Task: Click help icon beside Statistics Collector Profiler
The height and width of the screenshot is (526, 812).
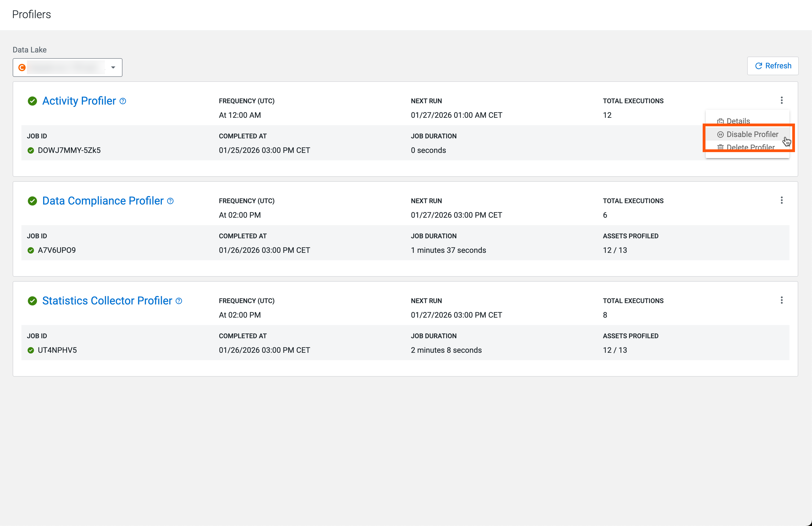Action: click(179, 301)
